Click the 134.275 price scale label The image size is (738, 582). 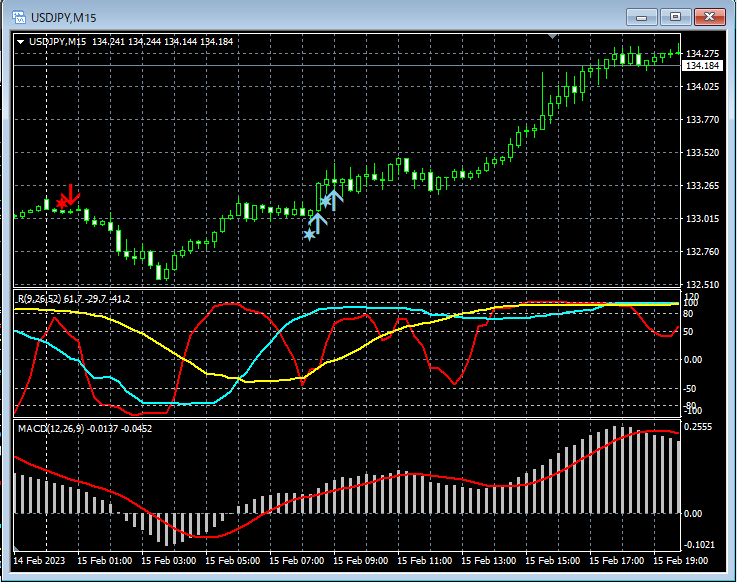[702, 53]
